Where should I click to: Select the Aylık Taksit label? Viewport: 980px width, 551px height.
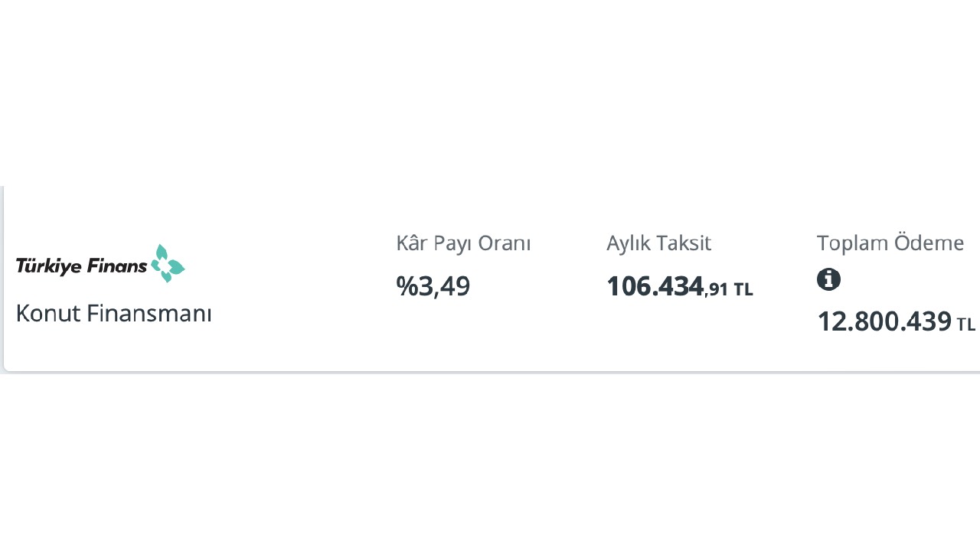(x=658, y=243)
